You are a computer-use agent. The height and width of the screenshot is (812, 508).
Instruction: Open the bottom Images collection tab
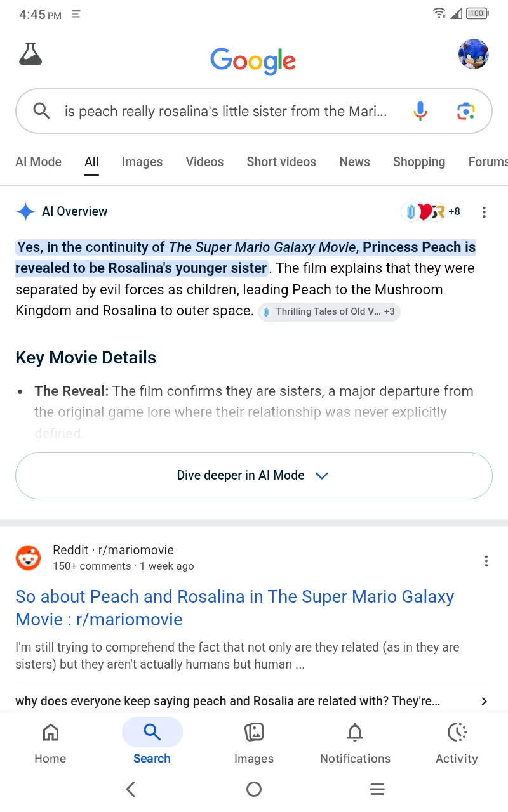pyautogui.click(x=253, y=743)
